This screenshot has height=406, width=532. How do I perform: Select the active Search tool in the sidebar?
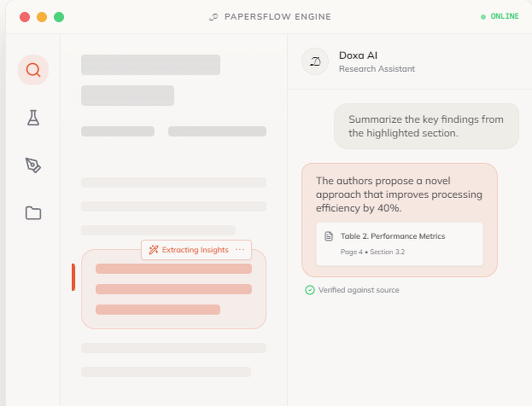pos(33,70)
